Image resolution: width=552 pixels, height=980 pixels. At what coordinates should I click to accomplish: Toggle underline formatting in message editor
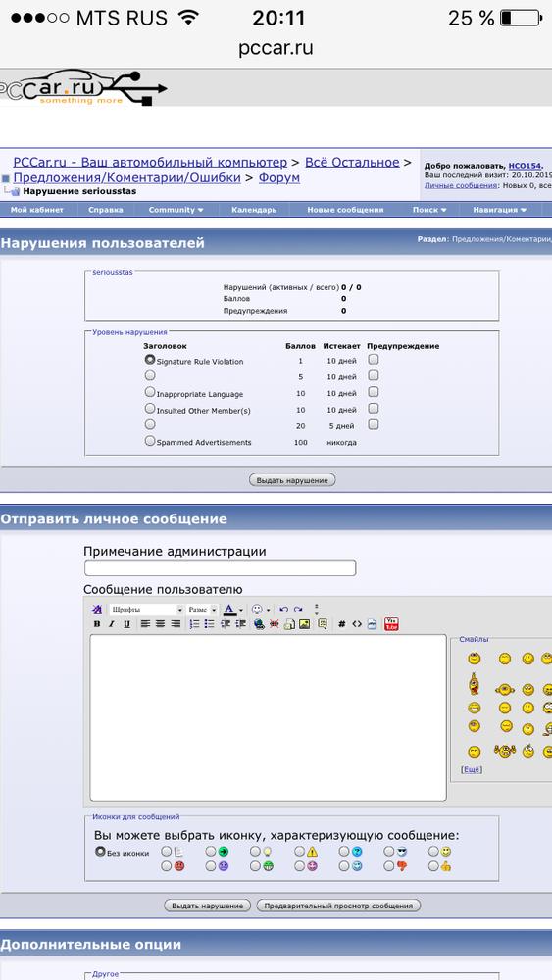[126, 623]
